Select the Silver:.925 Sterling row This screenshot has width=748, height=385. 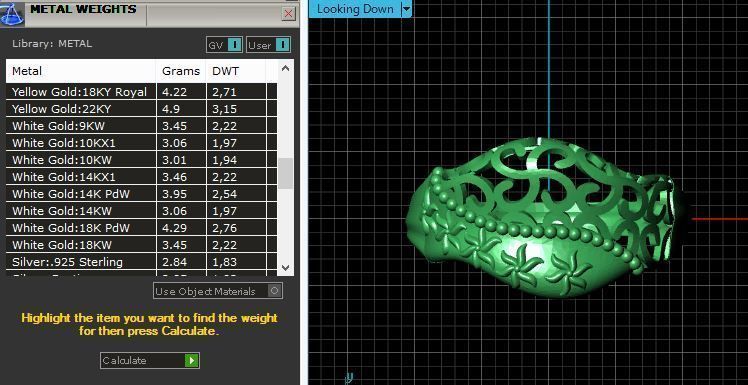(x=141, y=262)
